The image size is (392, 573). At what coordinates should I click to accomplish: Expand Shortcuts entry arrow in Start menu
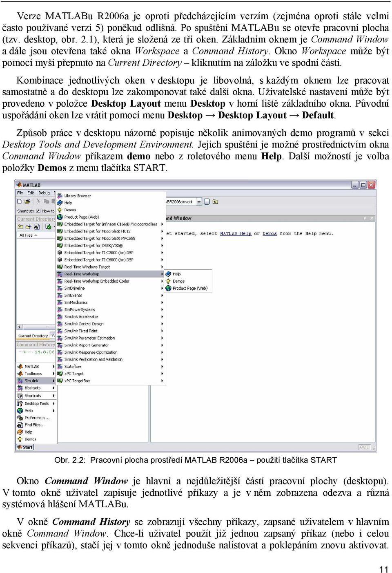(x=53, y=396)
